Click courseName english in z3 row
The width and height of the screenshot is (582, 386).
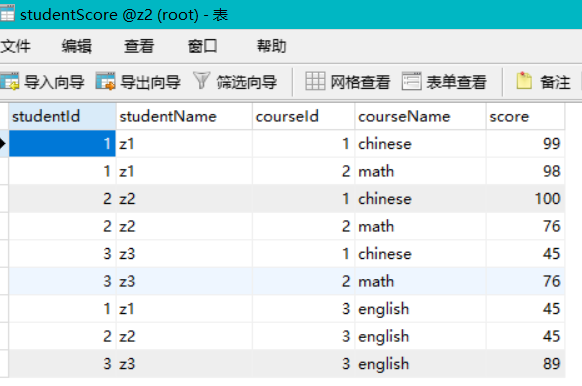coord(421,364)
